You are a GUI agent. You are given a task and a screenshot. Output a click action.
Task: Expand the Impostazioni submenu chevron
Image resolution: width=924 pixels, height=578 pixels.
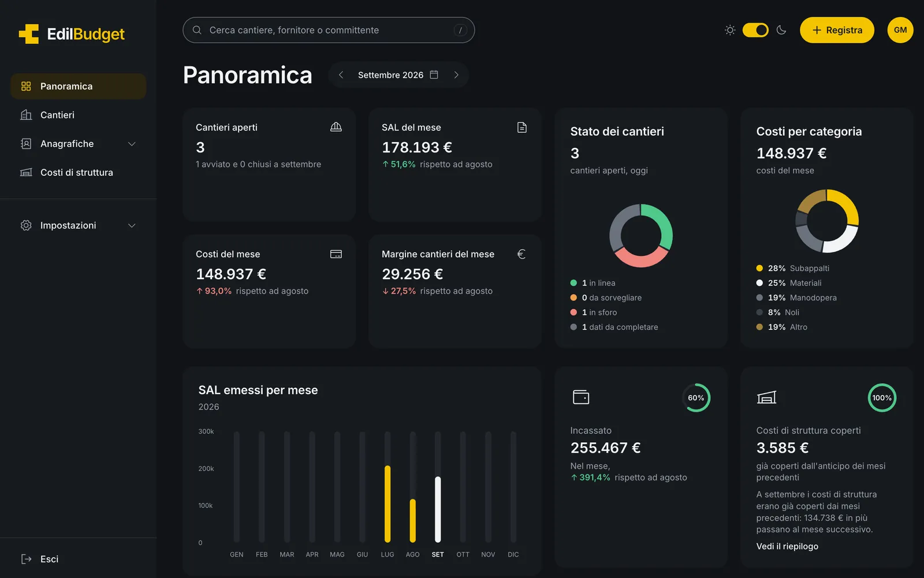(132, 225)
